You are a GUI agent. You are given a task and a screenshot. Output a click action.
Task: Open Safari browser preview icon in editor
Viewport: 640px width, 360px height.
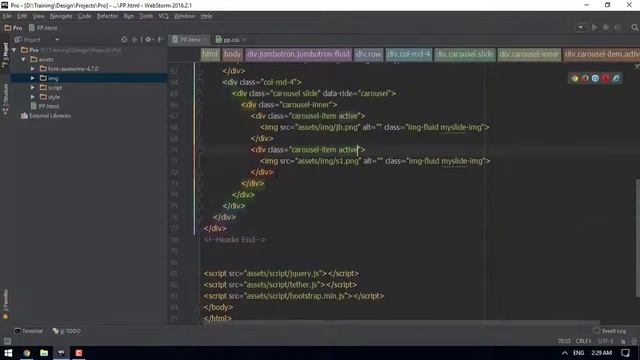(595, 78)
